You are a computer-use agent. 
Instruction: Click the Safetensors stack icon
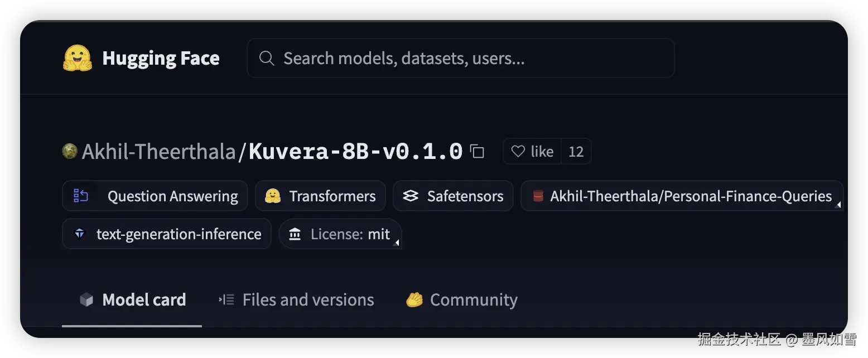(411, 196)
